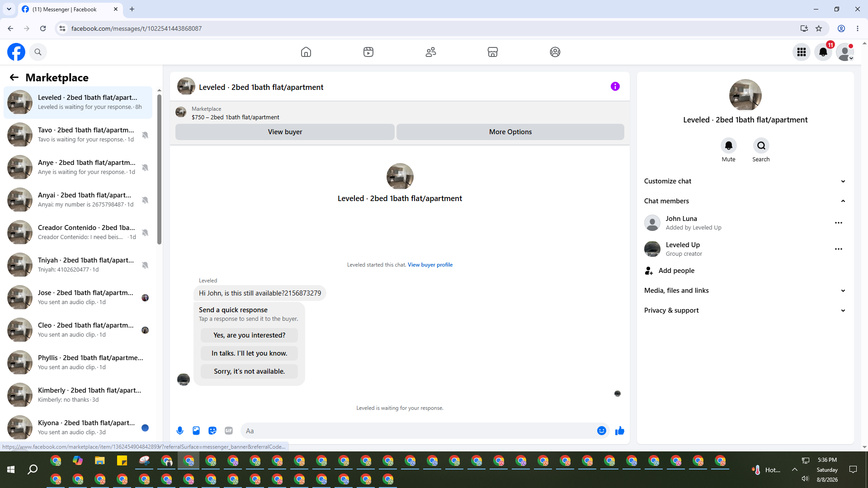The image size is (868, 488).
Task: Open Sticky Notes from taskbar
Action: click(122, 461)
